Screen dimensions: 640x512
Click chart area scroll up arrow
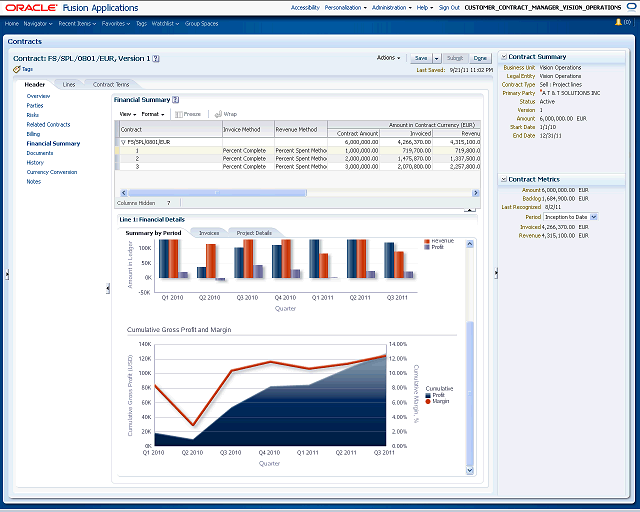[470, 244]
